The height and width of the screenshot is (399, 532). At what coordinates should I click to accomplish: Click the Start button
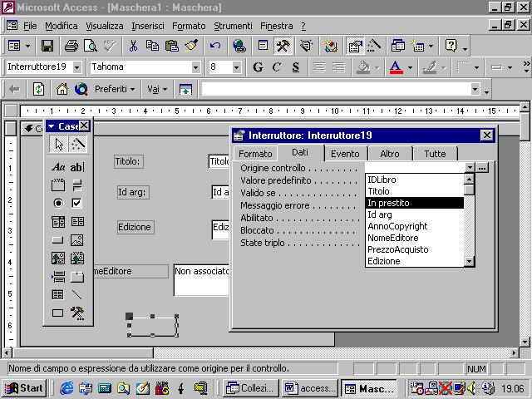[x=24, y=388]
